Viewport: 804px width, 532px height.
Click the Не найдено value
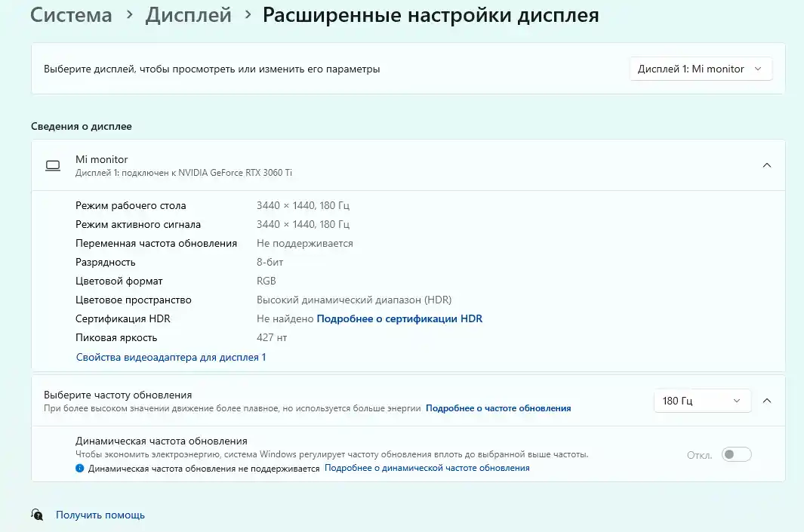285,318
